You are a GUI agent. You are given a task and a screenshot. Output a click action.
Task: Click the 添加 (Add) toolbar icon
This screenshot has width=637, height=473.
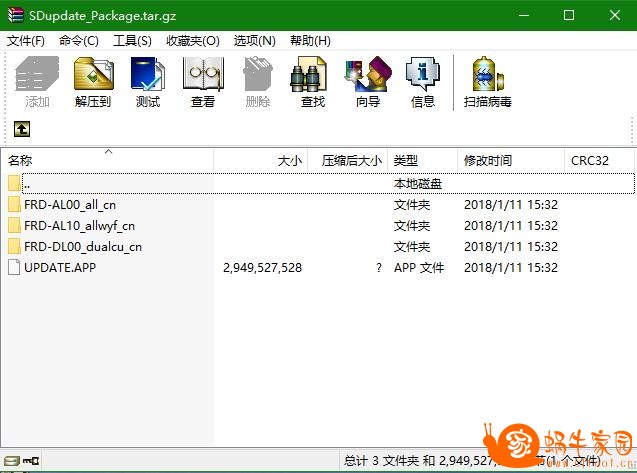[x=37, y=74]
